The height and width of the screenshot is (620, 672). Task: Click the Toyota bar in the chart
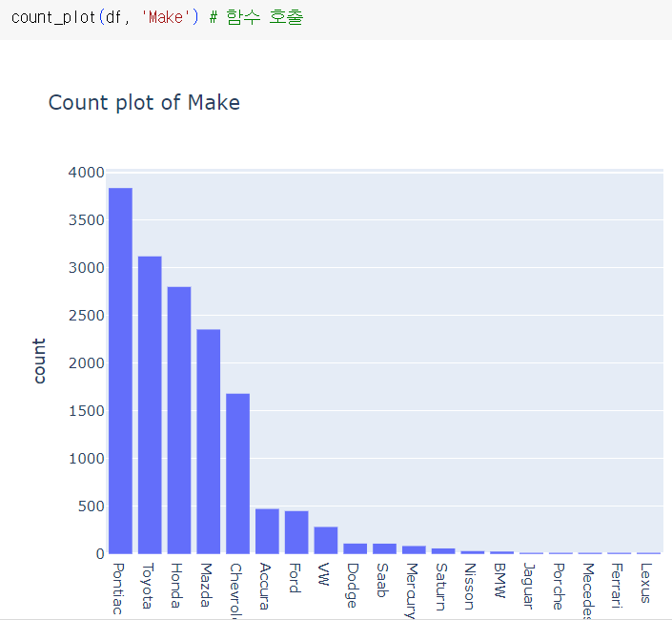point(150,405)
